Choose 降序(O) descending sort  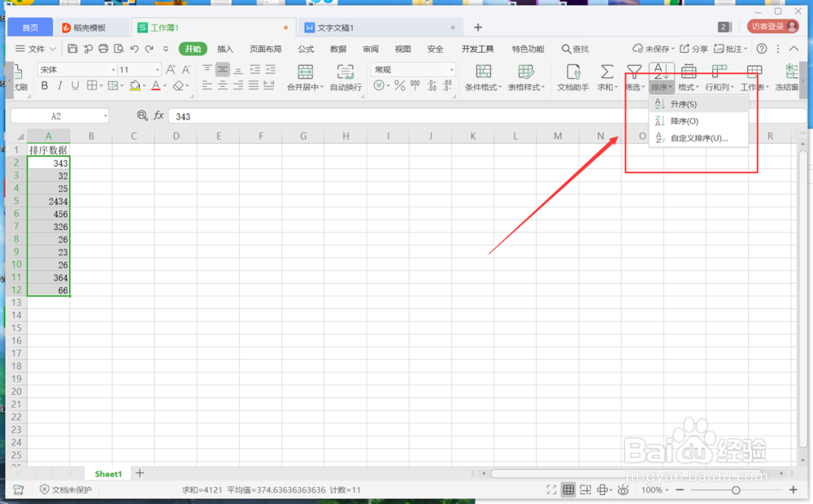(698, 121)
